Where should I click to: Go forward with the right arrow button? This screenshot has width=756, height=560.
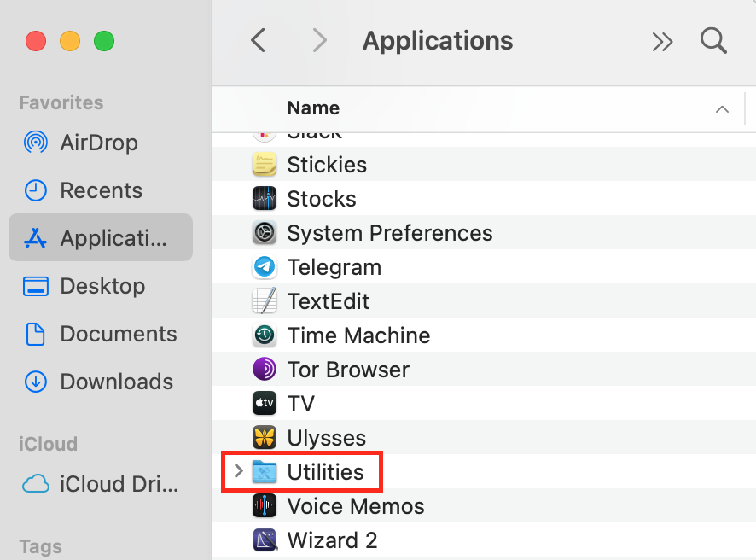pos(320,40)
